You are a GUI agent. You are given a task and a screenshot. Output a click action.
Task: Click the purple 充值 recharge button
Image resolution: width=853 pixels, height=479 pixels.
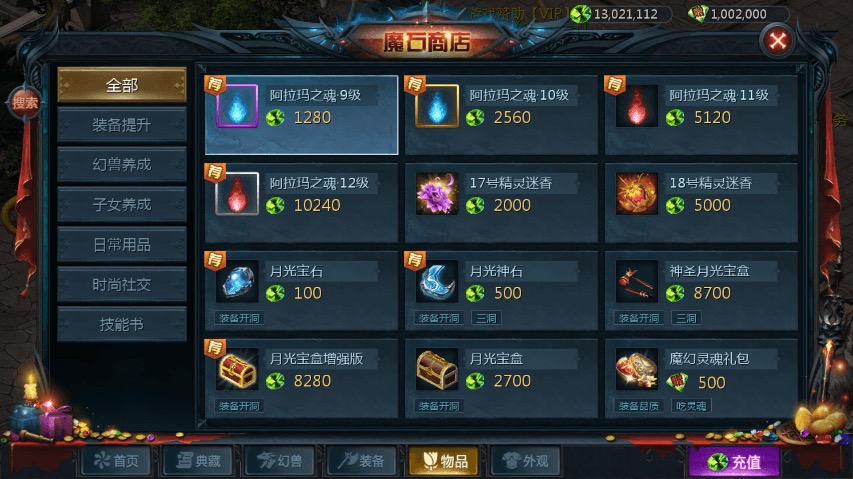pyautogui.click(x=734, y=462)
